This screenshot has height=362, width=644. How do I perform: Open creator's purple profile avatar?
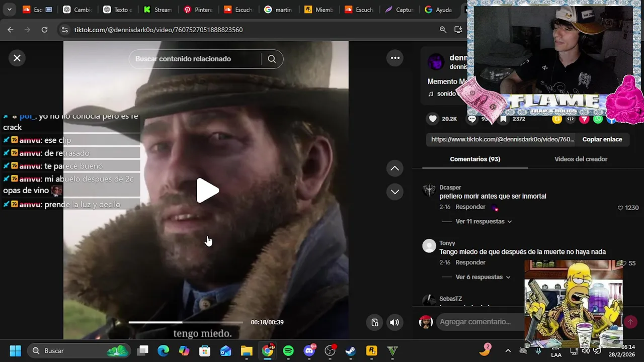(435, 62)
